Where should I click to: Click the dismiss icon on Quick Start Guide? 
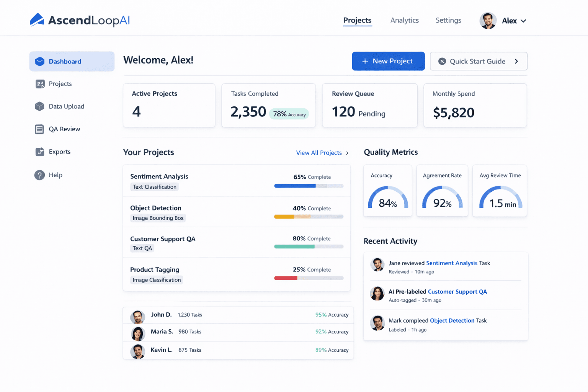pos(443,61)
